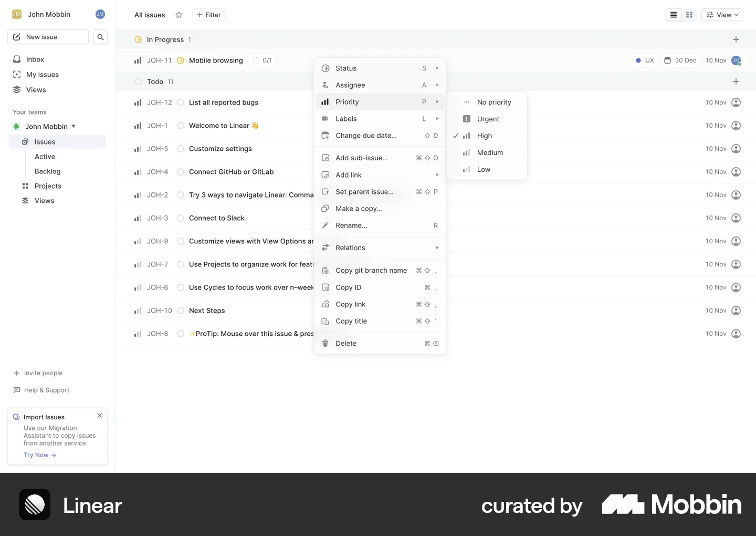The image size is (756, 536).
Task: Click the JM avatar in sidebar header
Action: click(100, 14)
